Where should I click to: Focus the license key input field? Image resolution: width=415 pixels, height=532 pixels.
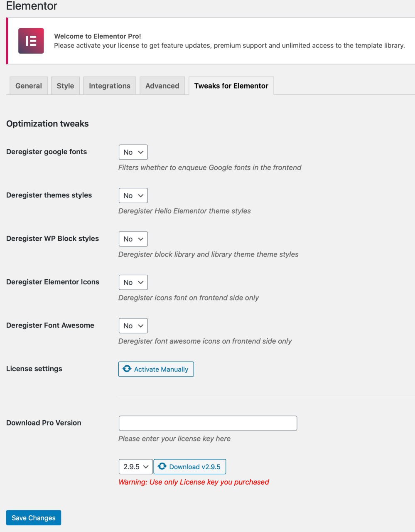[x=208, y=423]
